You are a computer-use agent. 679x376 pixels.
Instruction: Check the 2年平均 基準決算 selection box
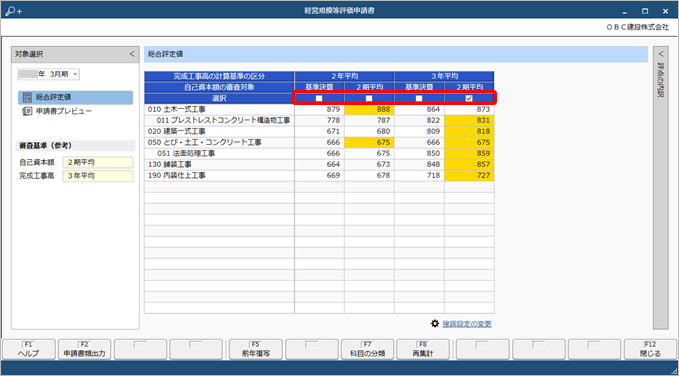pyautogui.click(x=319, y=98)
